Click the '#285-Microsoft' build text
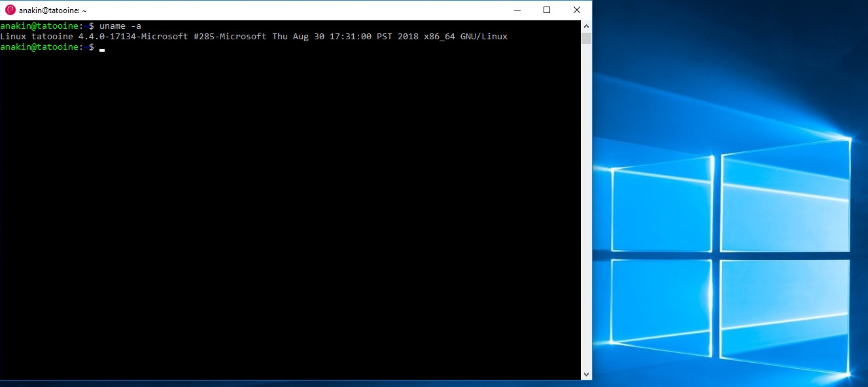The width and height of the screenshot is (868, 387). 230,37
